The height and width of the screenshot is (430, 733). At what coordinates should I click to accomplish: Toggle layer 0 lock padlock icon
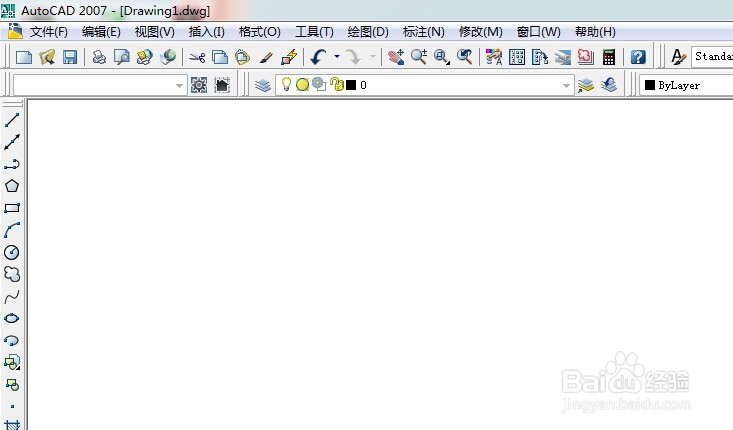coord(336,84)
